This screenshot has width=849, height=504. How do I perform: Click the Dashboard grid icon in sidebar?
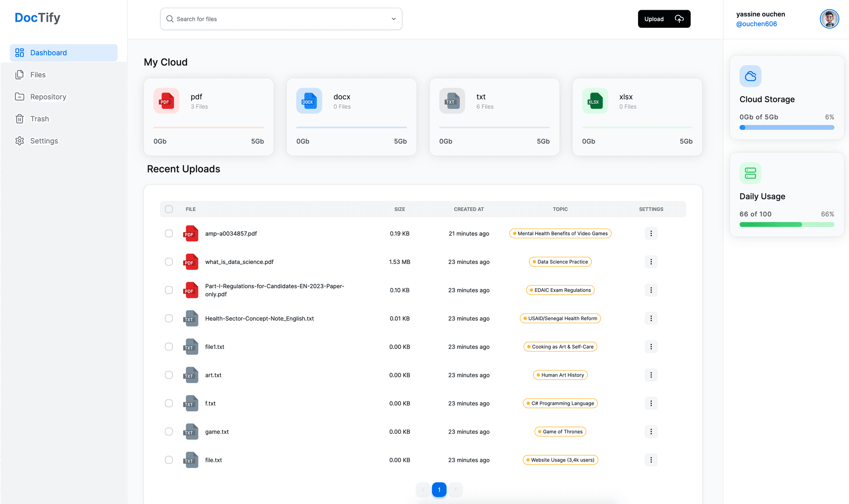coord(19,53)
